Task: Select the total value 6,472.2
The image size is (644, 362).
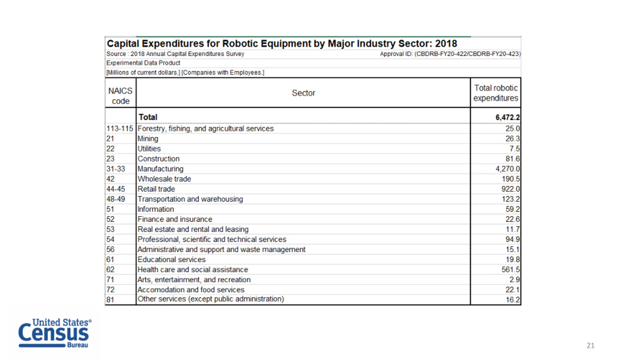Action: tap(507, 117)
